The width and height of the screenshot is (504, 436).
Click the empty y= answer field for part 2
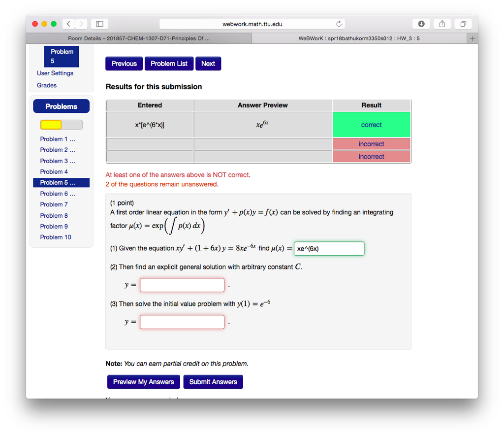point(182,285)
